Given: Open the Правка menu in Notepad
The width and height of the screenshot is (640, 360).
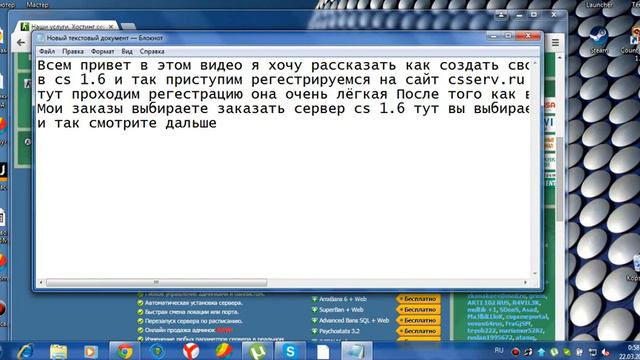Looking at the screenshot, I should [73, 51].
